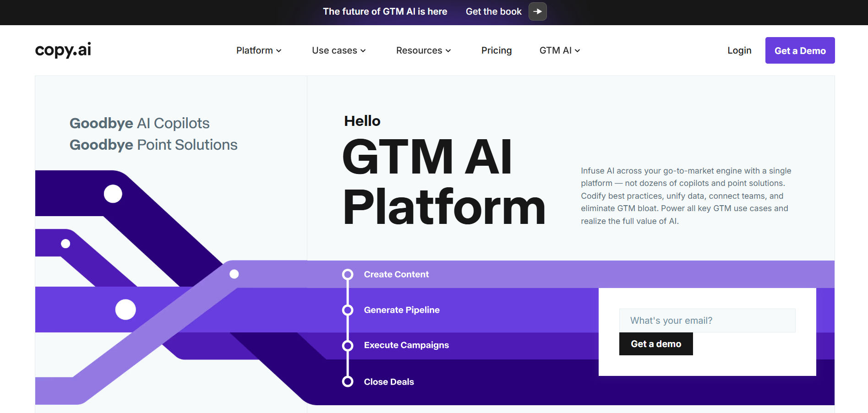Expand the Resources menu
This screenshot has height=413, width=868.
(423, 50)
